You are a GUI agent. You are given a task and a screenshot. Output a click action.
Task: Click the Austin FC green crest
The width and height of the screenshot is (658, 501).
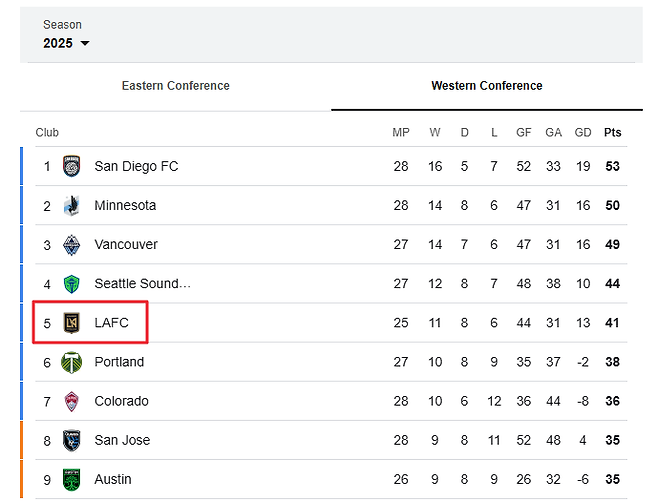pos(71,479)
